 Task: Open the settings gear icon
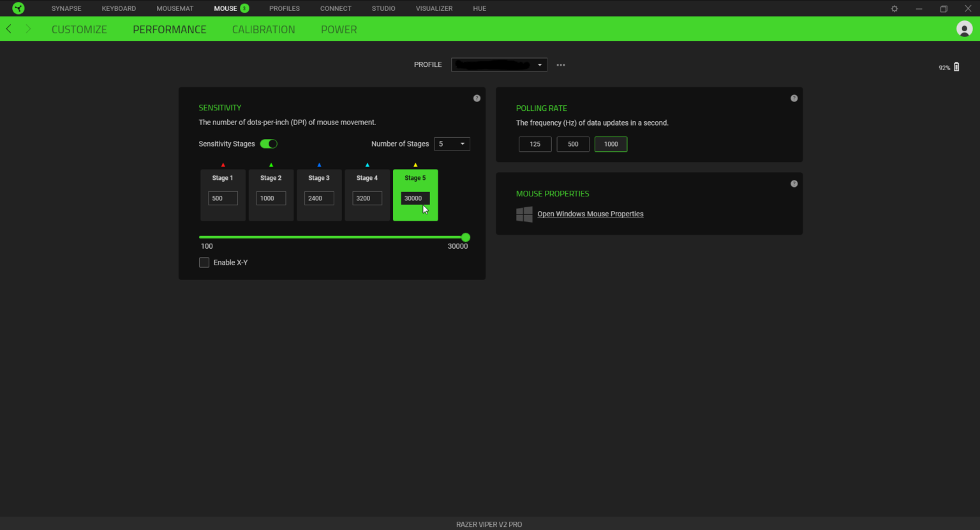click(895, 9)
